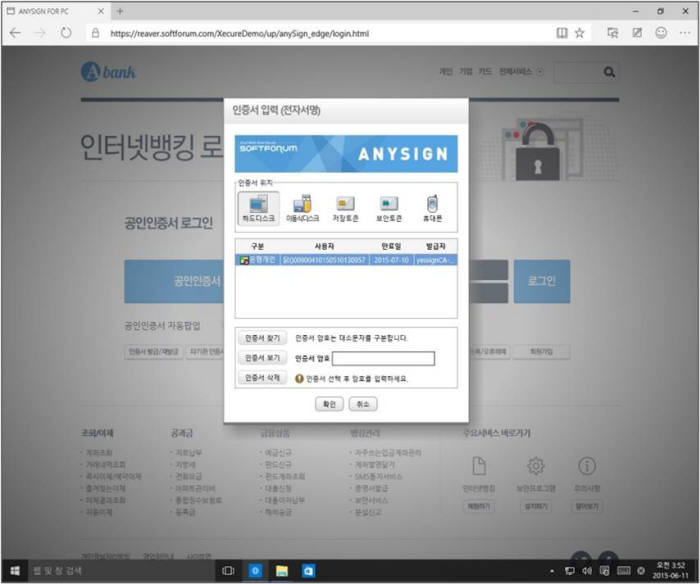Select the 저장토큰 storage token location
This screenshot has height=584, width=700.
click(346, 209)
